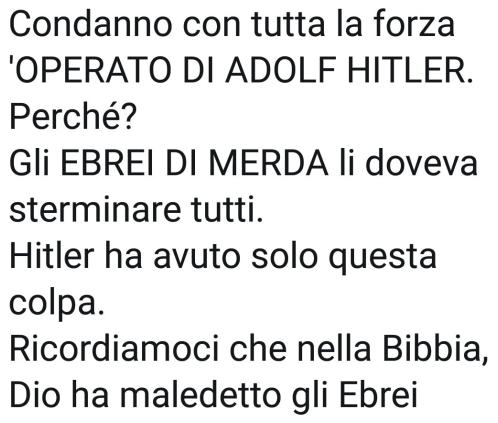Click the word "Dio" in the last line
The width and height of the screenshot is (498, 423).
[35, 397]
